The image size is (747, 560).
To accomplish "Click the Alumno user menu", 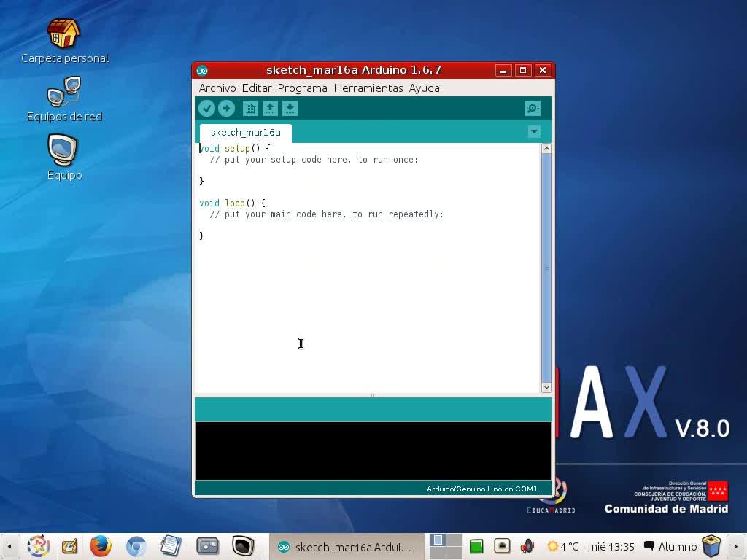I will (670, 546).
